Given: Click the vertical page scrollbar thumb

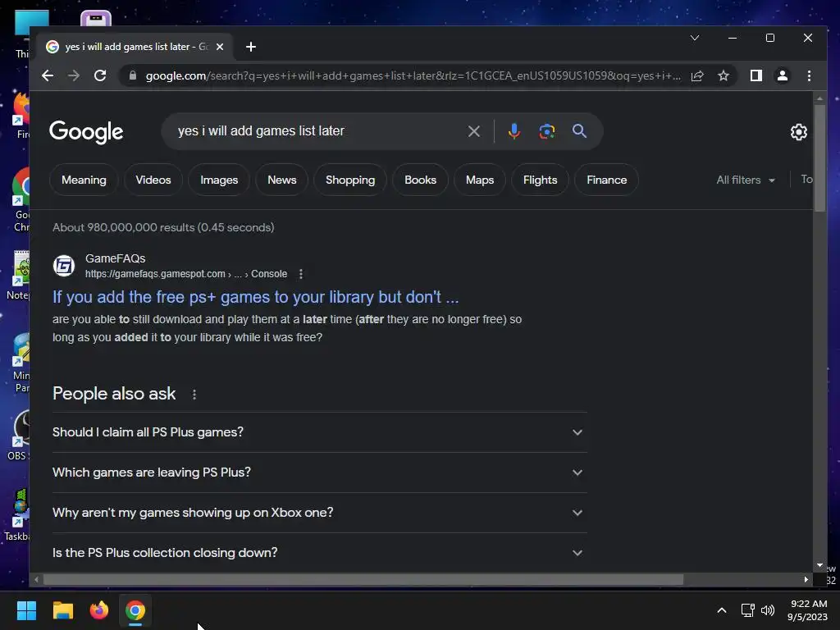Looking at the screenshot, I should [x=819, y=158].
